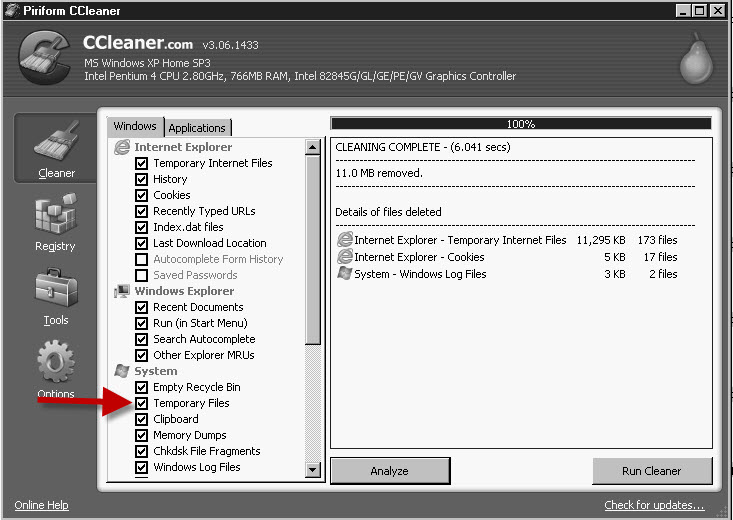Uncheck Temporary Internet Files

pyautogui.click(x=141, y=163)
